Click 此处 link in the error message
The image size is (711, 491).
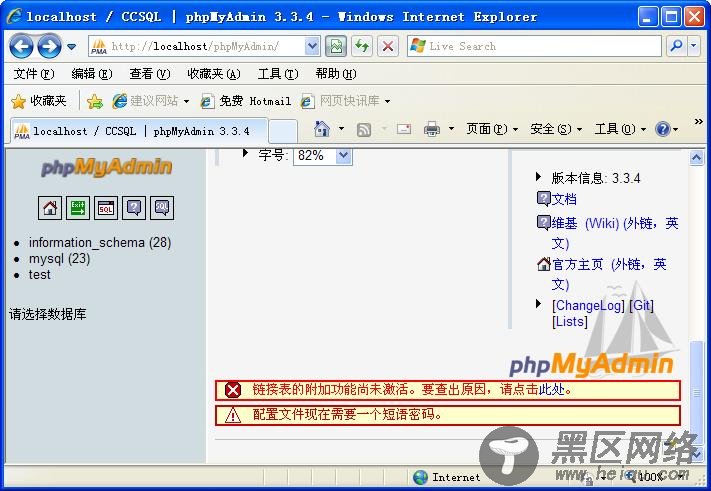coord(551,389)
